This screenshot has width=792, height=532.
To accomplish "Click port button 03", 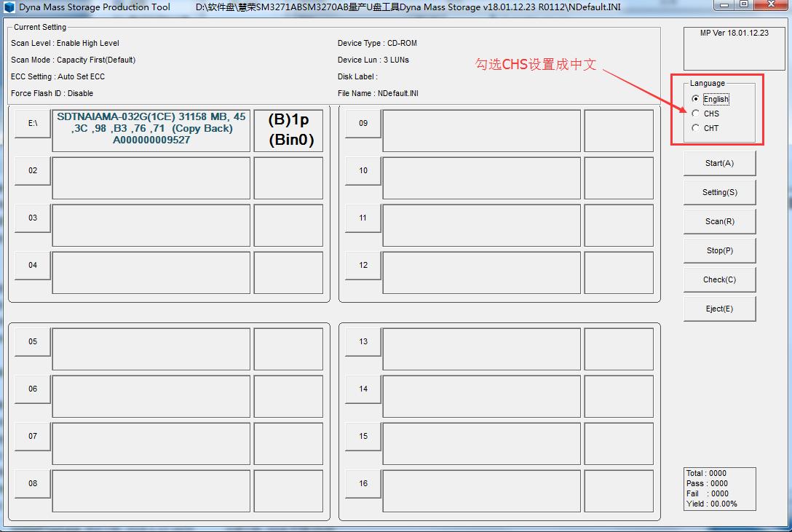I will [33, 218].
